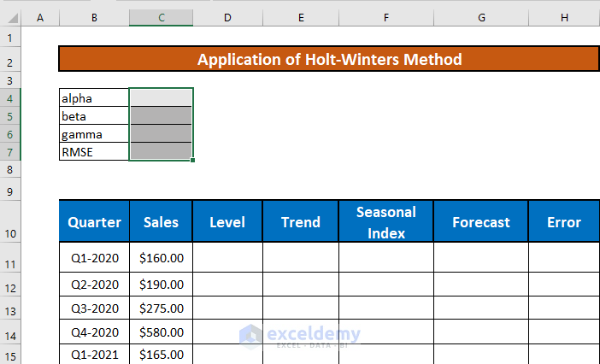Click the empty Forecast cell for Q1-2020
Screen dimensions: 600x364
tap(481, 258)
